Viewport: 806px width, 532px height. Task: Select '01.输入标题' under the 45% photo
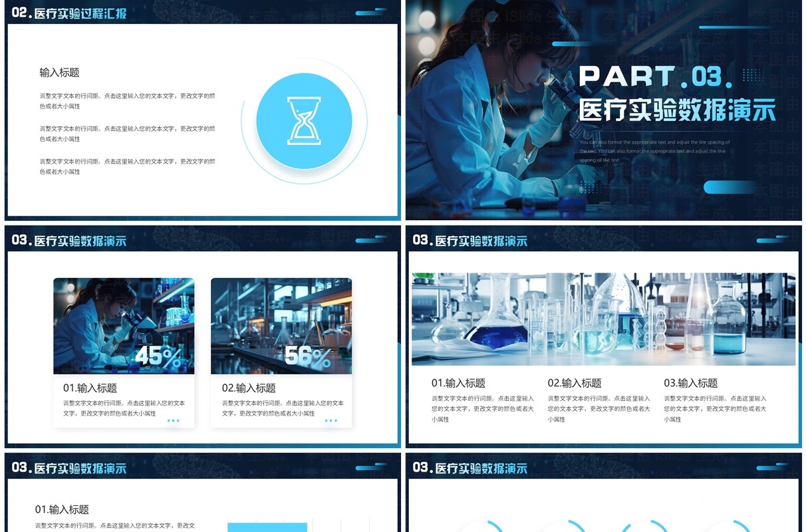[90, 388]
